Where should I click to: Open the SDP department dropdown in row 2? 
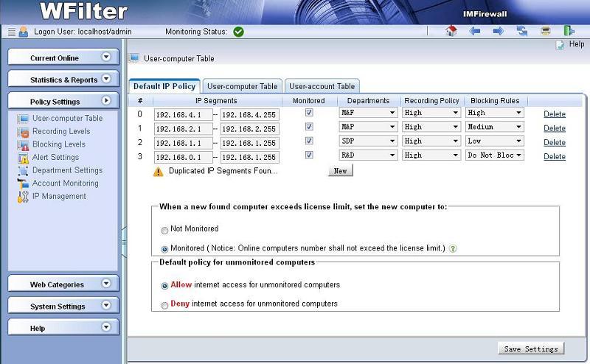[368, 141]
